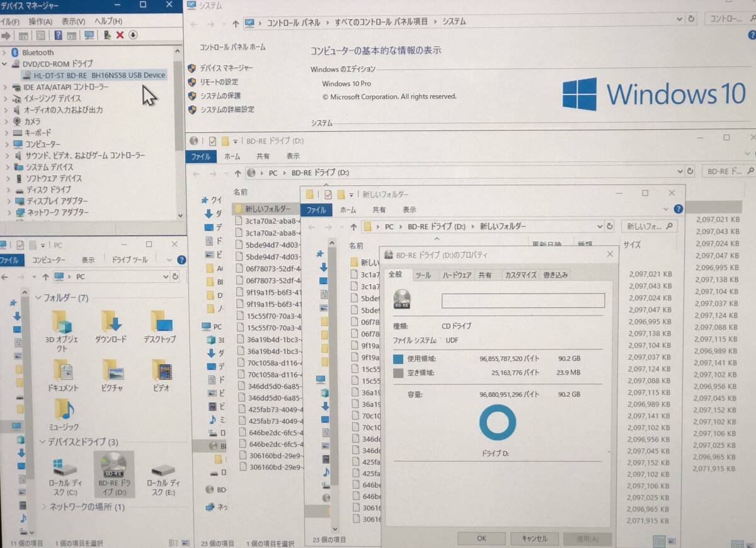The width and height of the screenshot is (756, 548).
Task: Open コンピューター tab in PC window ribbon
Action: [x=49, y=260]
